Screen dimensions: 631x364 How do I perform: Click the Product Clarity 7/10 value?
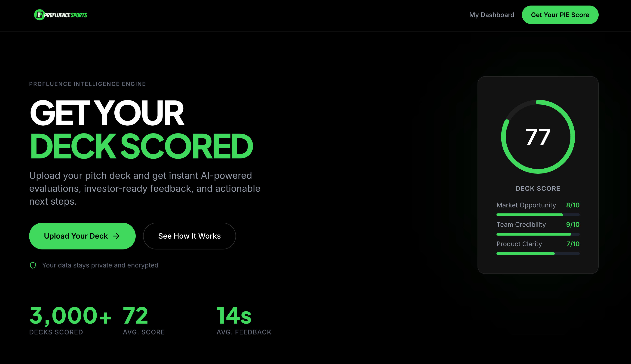pos(573,244)
